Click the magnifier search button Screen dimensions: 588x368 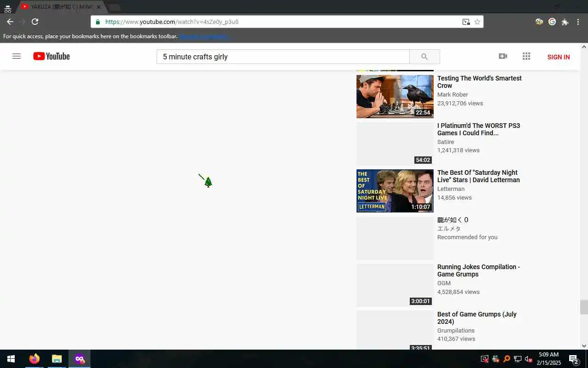coord(424,57)
